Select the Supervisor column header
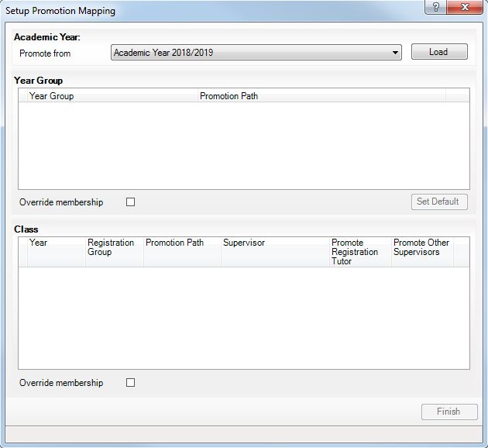Image resolution: width=488 pixels, height=448 pixels. 276,252
